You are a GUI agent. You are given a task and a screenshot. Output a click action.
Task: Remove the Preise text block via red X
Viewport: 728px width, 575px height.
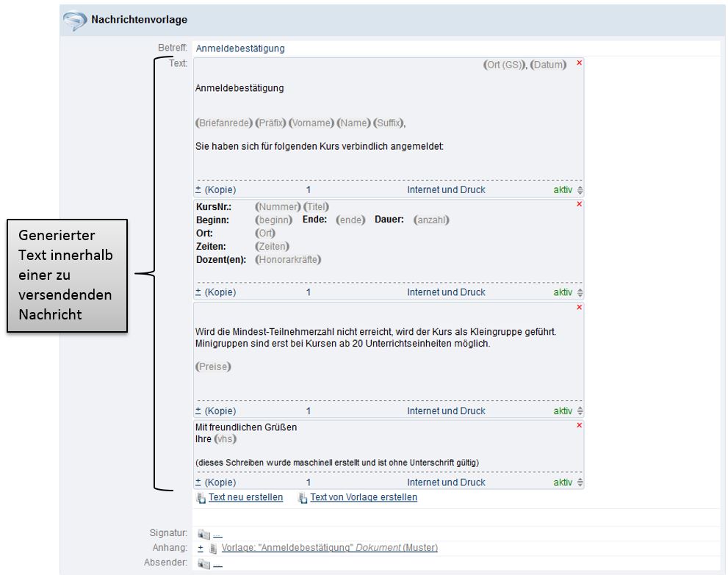(x=579, y=307)
